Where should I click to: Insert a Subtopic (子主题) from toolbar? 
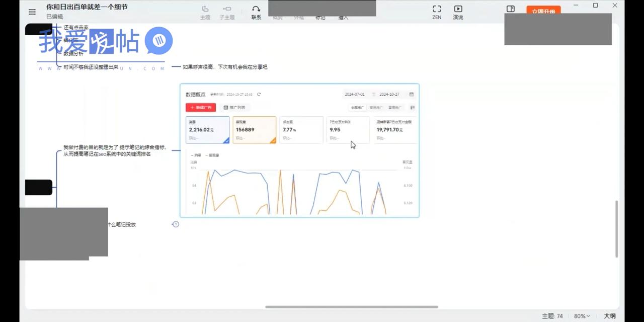[x=227, y=13]
